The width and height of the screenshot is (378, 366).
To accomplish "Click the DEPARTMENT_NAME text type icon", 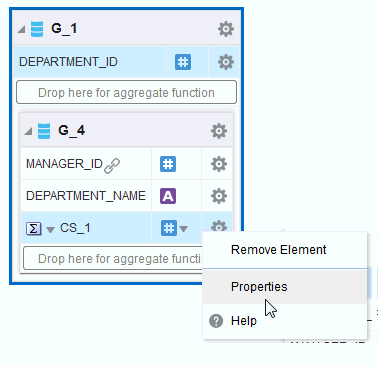I will 168,196.
